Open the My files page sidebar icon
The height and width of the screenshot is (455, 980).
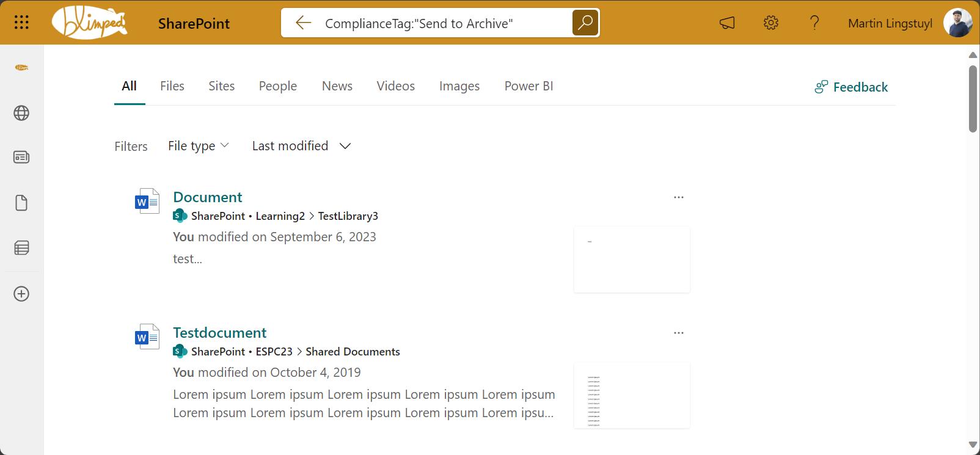coord(21,203)
